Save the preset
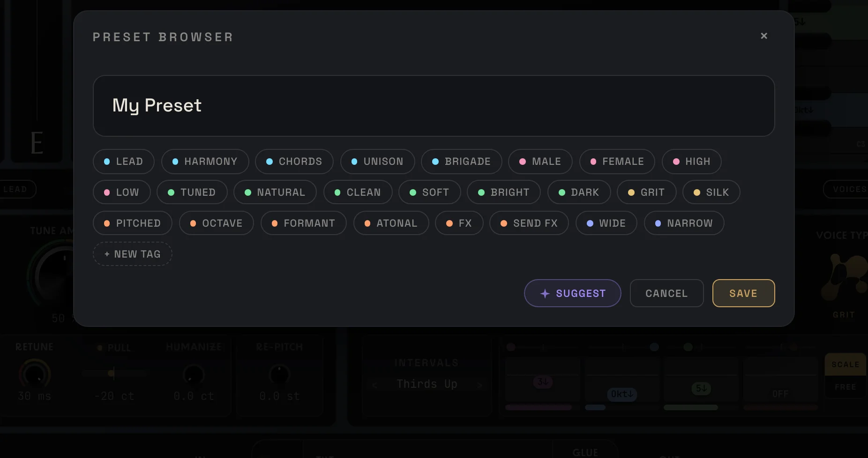Screen dimensions: 868x458 744,294
